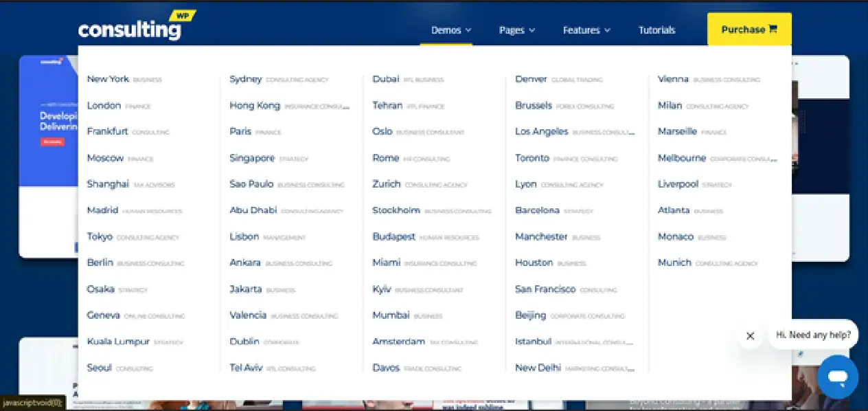Select the San Francisco consulting demo
868x411 pixels.
coord(565,289)
